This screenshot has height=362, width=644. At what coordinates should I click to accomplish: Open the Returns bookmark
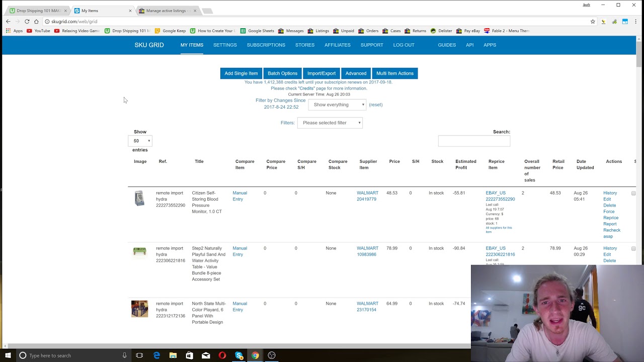click(415, 31)
